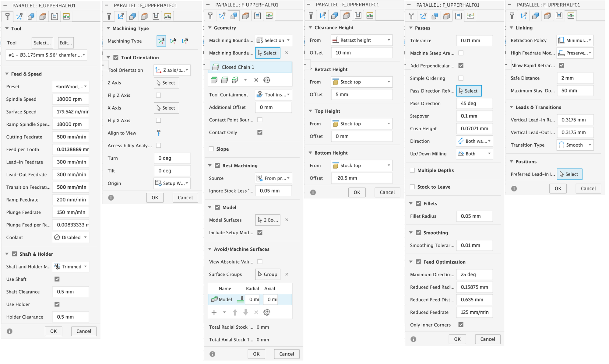Click gear icon below Closed Chain 1
Viewport: 609px width, 364px height.
coord(267,80)
